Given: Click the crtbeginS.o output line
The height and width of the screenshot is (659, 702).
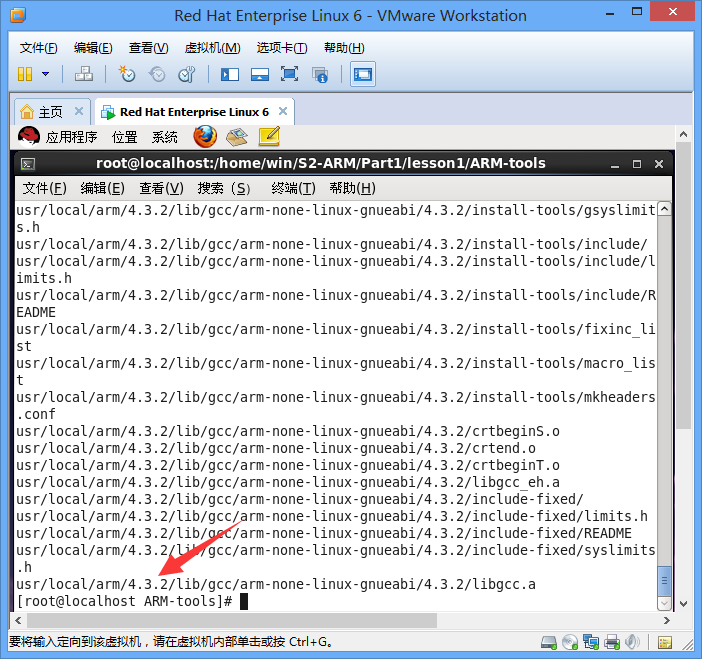Looking at the screenshot, I should pyautogui.click(x=288, y=431).
